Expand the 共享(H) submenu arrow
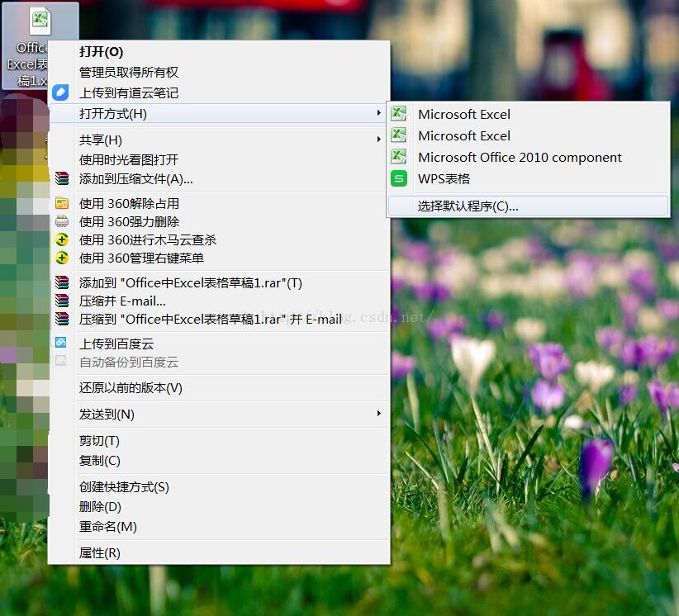This screenshot has width=679, height=616. click(378, 140)
